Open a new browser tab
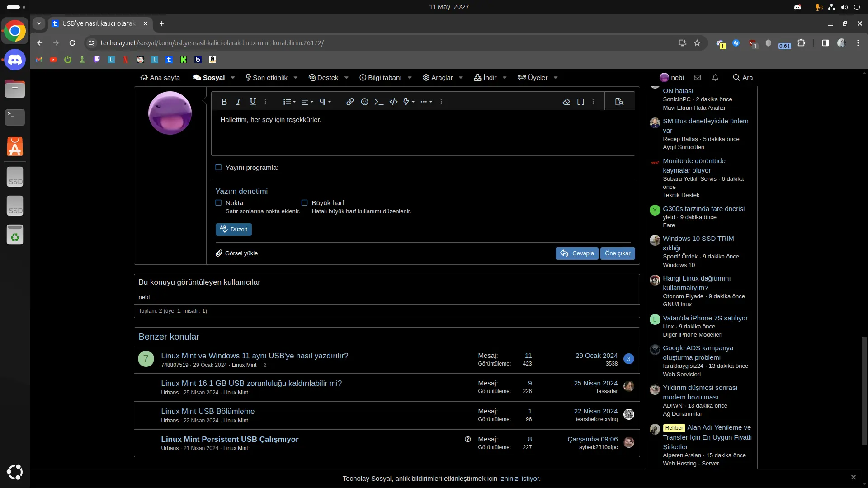This screenshot has width=868, height=488. (x=162, y=23)
